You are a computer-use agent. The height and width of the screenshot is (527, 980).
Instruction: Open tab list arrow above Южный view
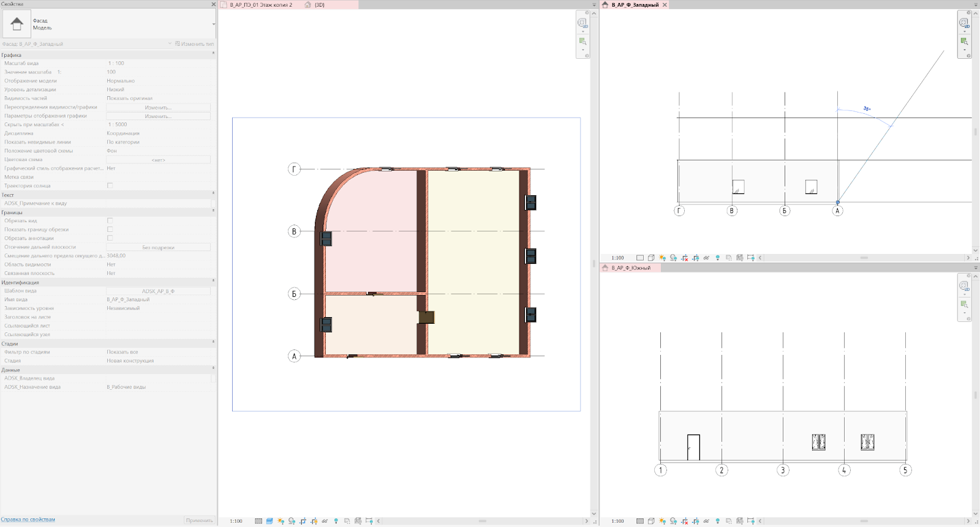976,268
